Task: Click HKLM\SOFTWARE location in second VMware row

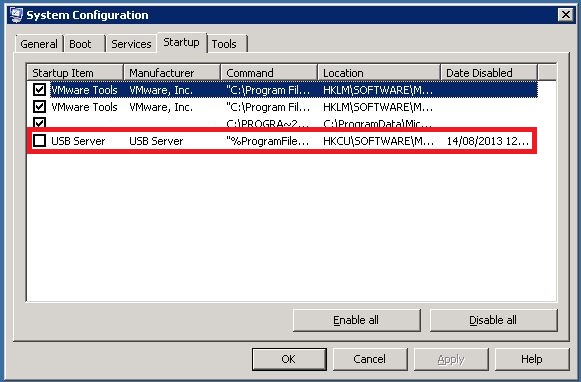Action: (378, 107)
